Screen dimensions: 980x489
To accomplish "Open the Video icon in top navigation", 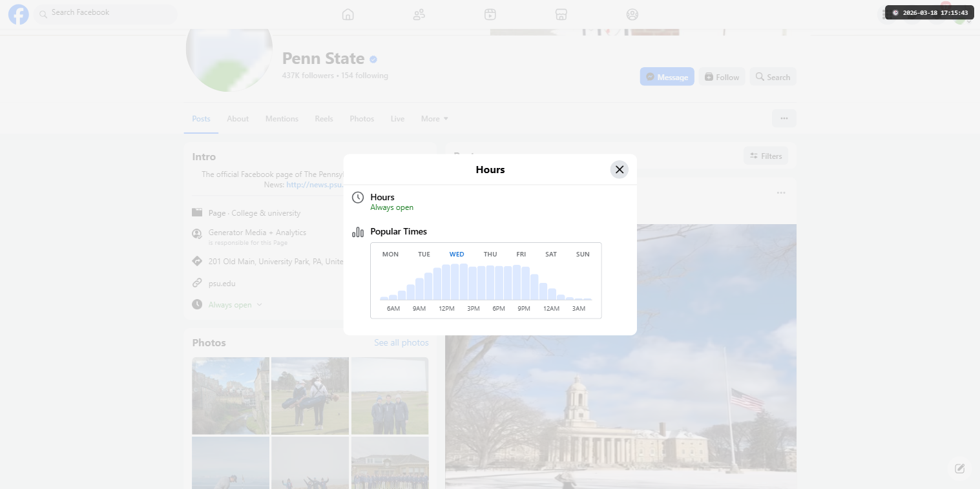I will [490, 14].
